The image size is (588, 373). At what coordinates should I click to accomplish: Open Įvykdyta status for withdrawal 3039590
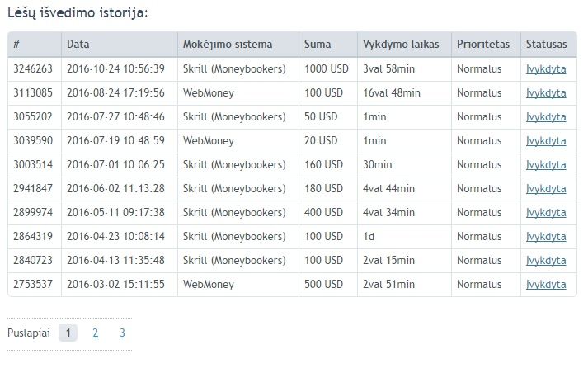coord(546,141)
